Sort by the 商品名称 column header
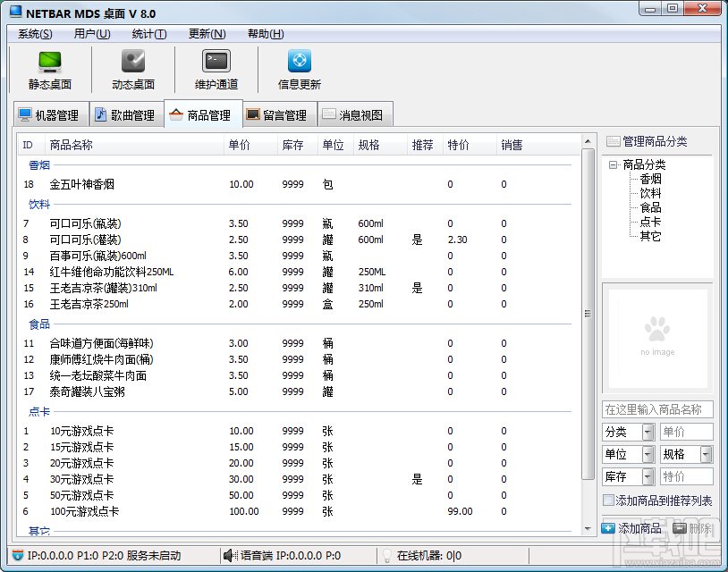 (134, 145)
